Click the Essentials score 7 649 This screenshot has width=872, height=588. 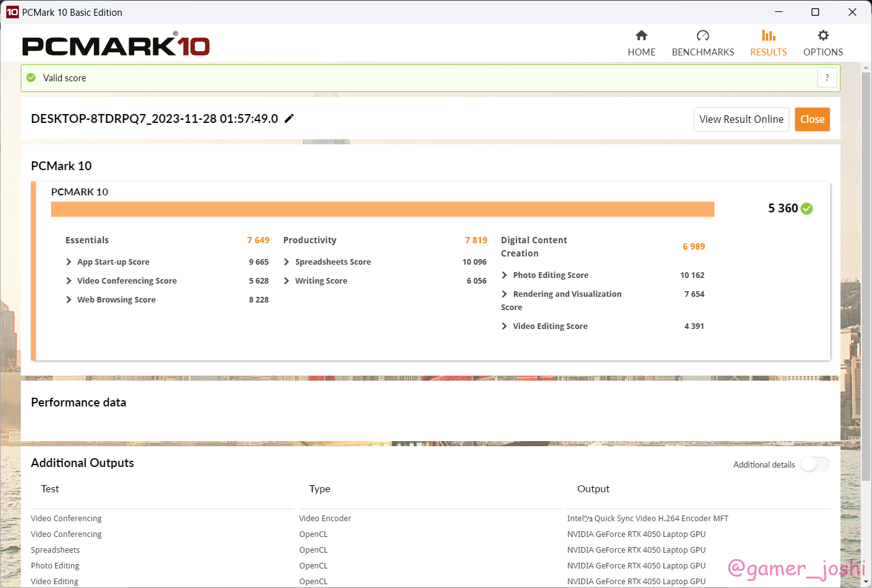[x=258, y=240]
